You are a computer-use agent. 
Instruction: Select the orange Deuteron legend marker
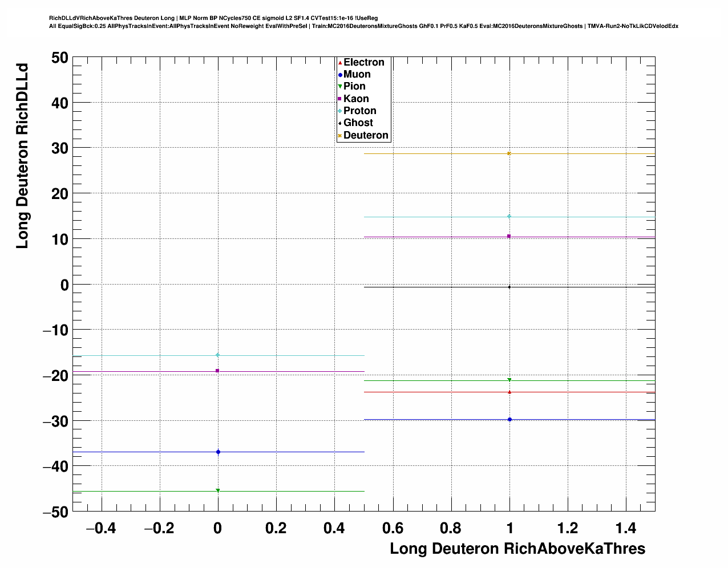click(340, 136)
